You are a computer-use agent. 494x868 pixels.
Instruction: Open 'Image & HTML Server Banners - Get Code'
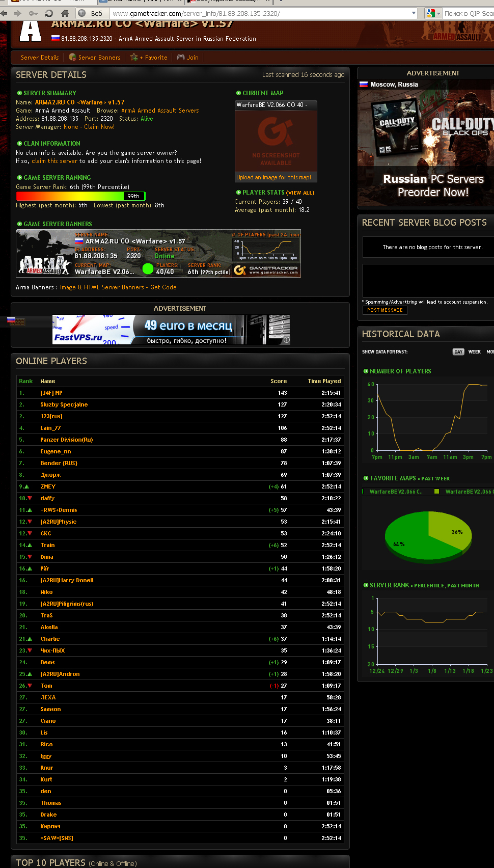pyautogui.click(x=118, y=287)
